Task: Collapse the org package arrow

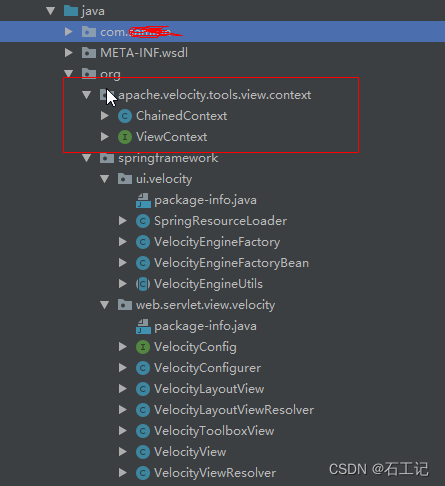Action: (x=69, y=73)
